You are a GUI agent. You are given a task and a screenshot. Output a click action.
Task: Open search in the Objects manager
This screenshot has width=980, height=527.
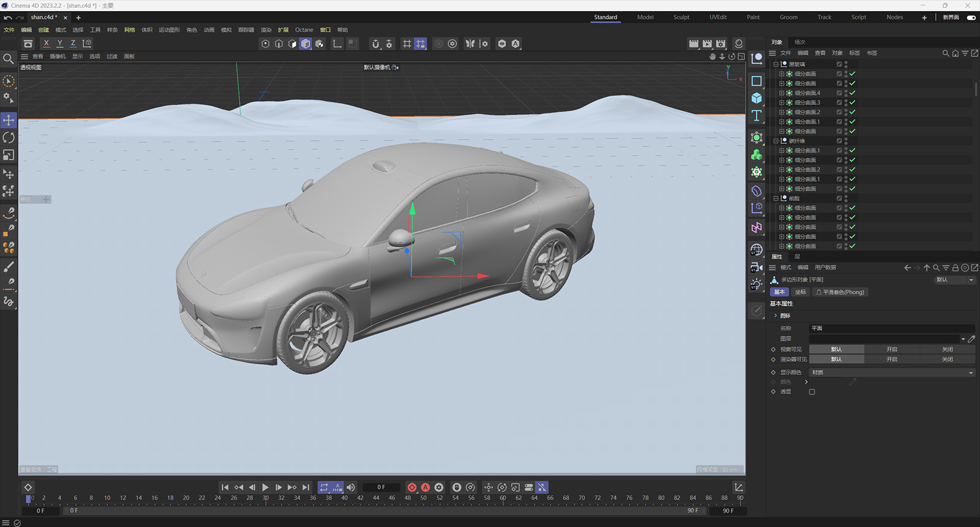tap(946, 53)
